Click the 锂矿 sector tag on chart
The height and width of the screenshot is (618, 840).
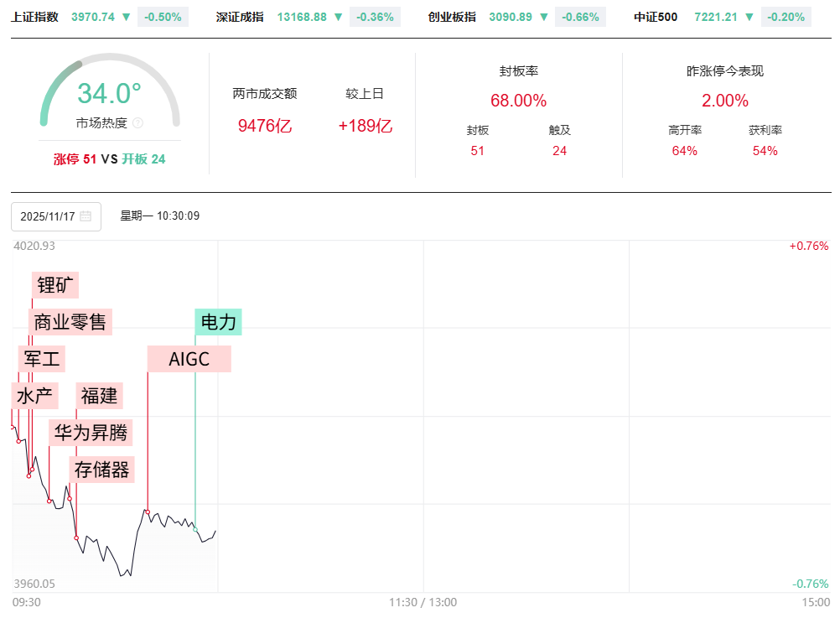pos(55,285)
